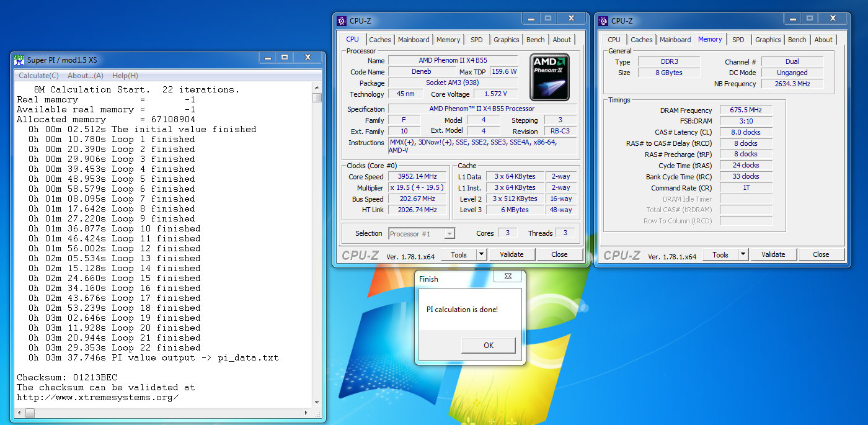868x425 pixels.
Task: Select Memory tab in right CPU-Z window
Action: tap(710, 39)
